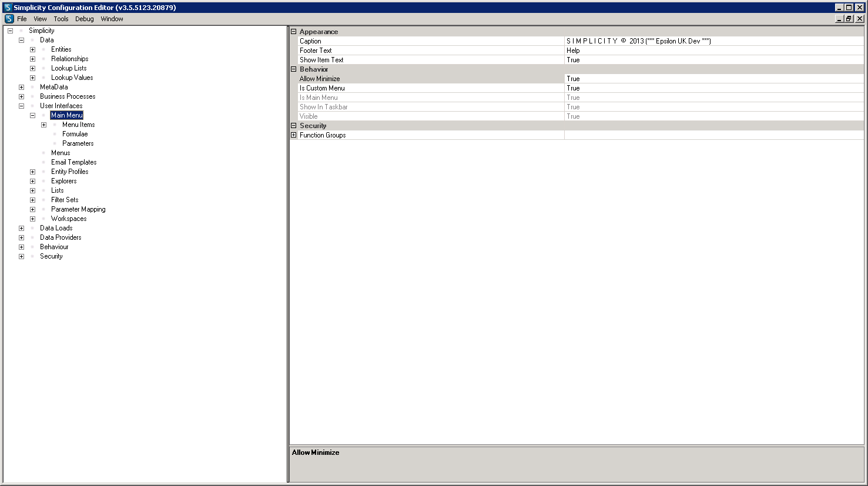Select the Explorers tree item
868x486 pixels.
[x=63, y=181]
